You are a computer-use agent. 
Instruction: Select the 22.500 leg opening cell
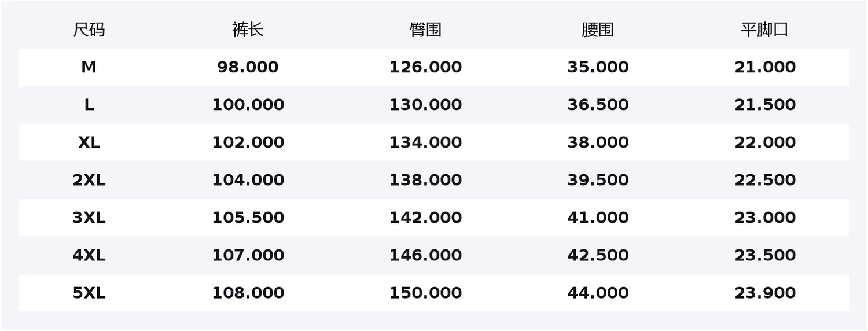tap(765, 180)
